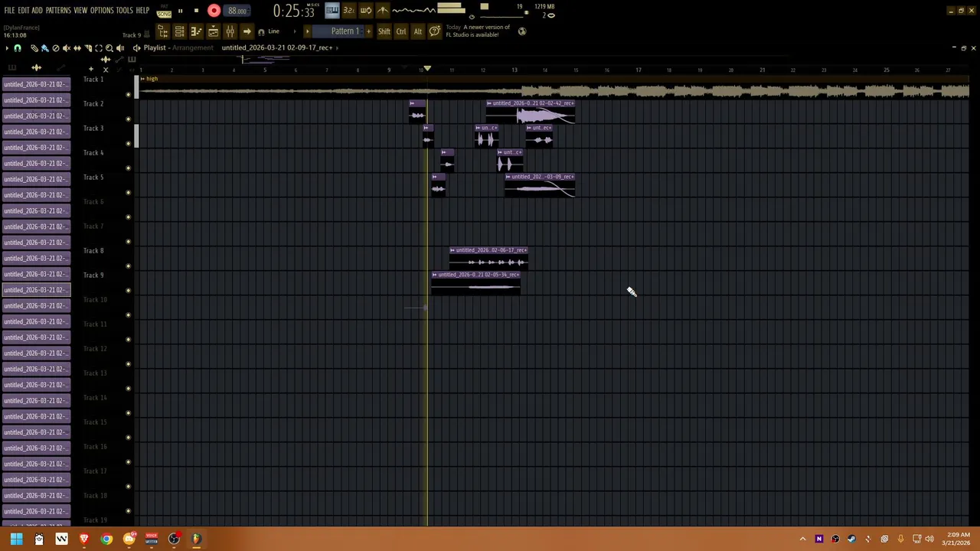
Task: Open the Piano roll view
Action: coord(196,31)
